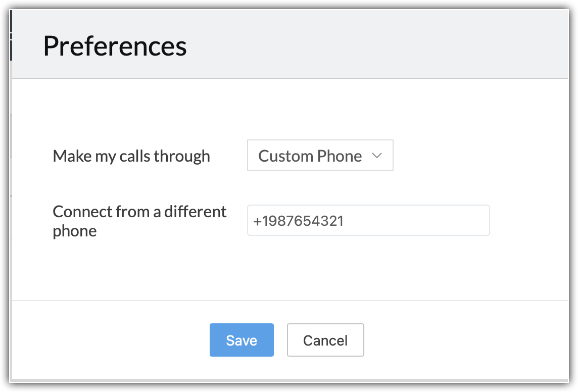The width and height of the screenshot is (578, 392).
Task: Click the word "Save" on blue button
Action: [x=242, y=340]
